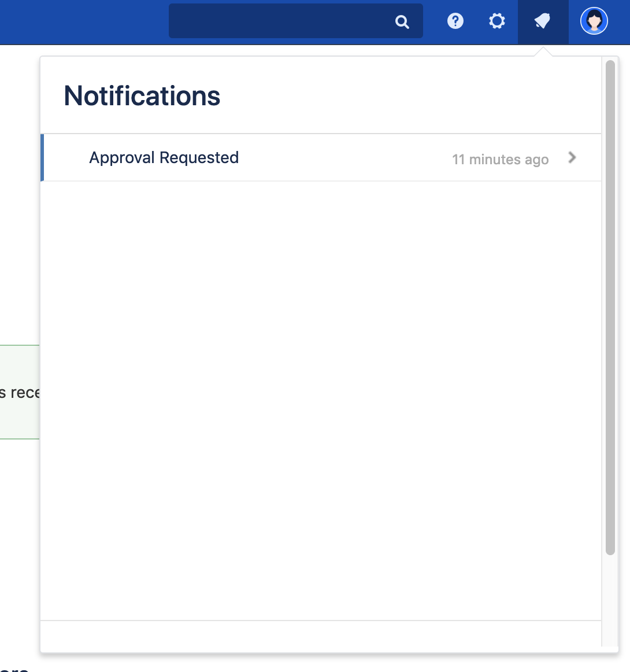Click scrollbar track below the thumb
Image resolution: width=630 pixels, height=672 pixels.
pyautogui.click(x=610, y=601)
